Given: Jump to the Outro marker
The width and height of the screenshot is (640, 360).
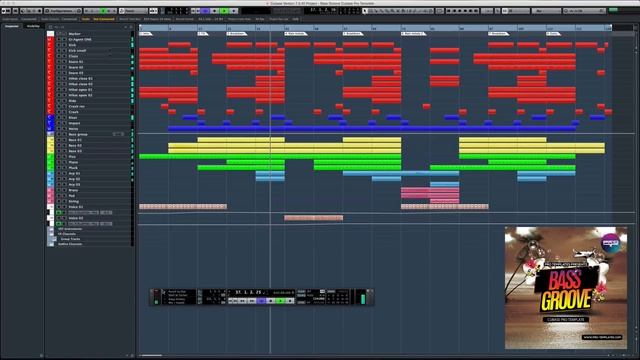Looking at the screenshot, I should (553, 33).
